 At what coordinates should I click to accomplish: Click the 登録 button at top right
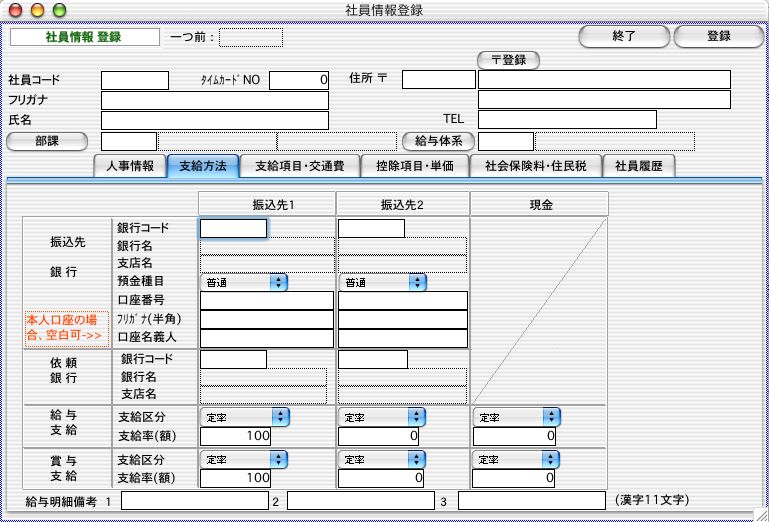(718, 36)
